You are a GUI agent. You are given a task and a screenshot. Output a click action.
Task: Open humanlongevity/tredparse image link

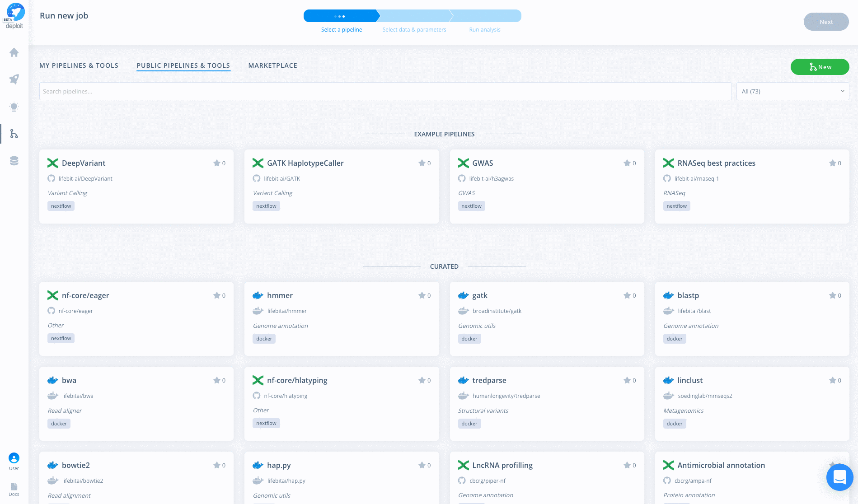(506, 396)
